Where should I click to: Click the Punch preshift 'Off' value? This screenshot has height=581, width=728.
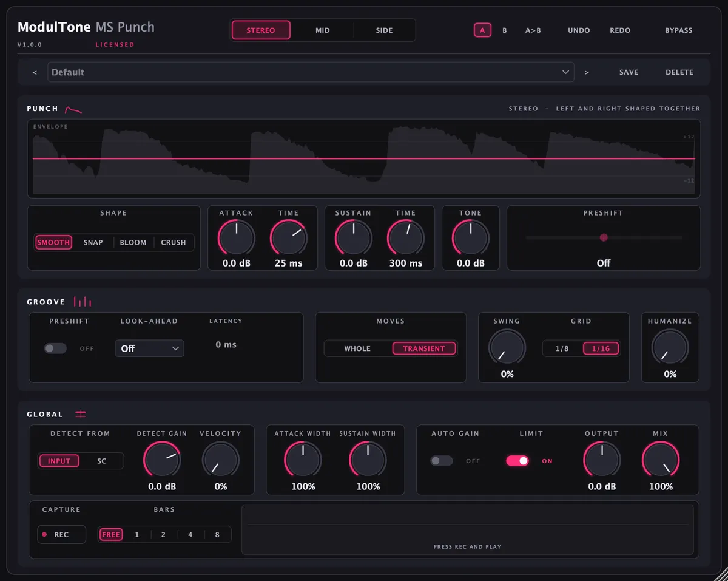click(x=604, y=263)
